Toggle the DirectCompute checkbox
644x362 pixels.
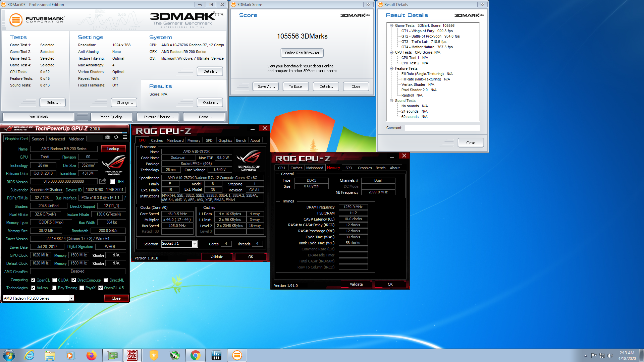point(74,280)
